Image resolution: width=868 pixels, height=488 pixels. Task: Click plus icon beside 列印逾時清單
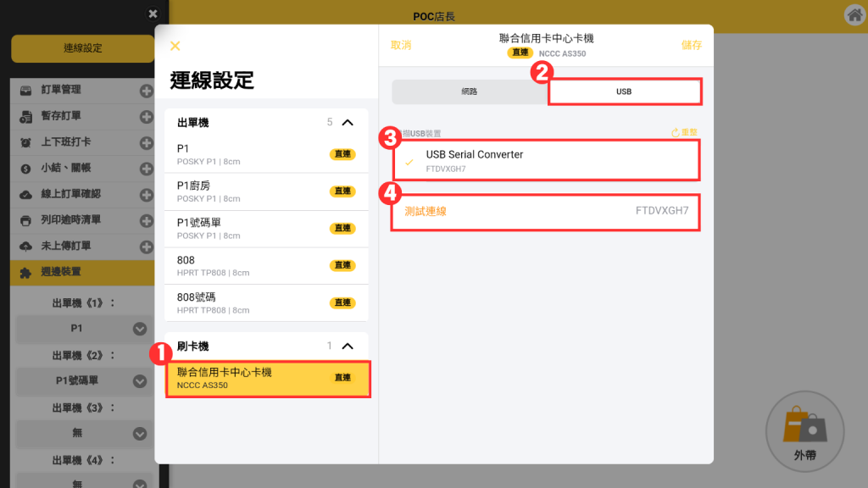146,221
